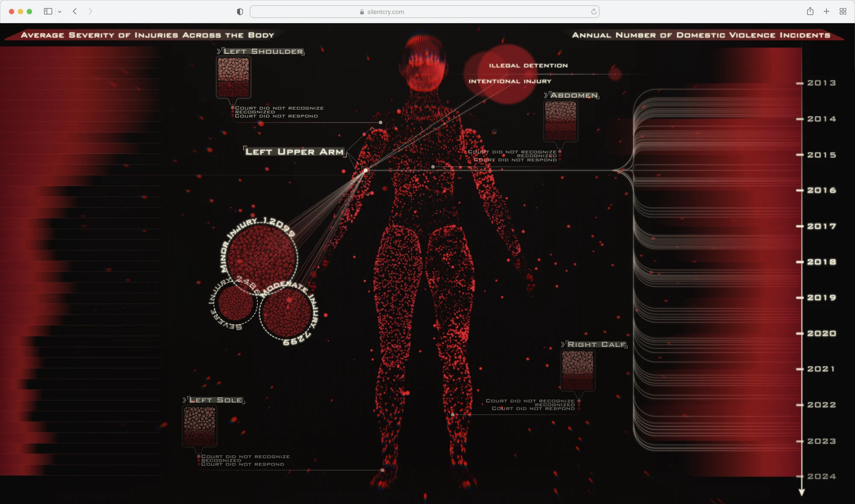The width and height of the screenshot is (855, 504).
Task: Show the tab overview grid
Action: coord(843,12)
